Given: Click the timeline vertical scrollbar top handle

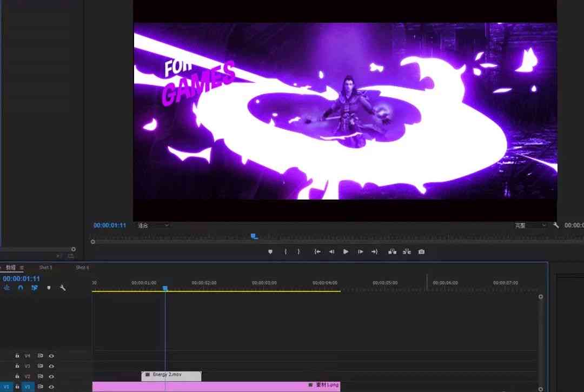Looking at the screenshot, I should [540, 297].
